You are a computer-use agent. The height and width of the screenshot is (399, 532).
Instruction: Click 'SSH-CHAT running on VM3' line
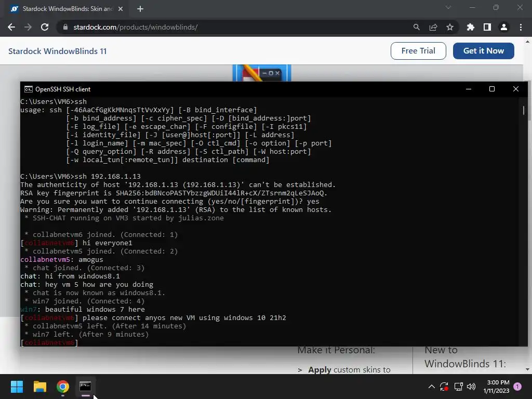tap(124, 218)
